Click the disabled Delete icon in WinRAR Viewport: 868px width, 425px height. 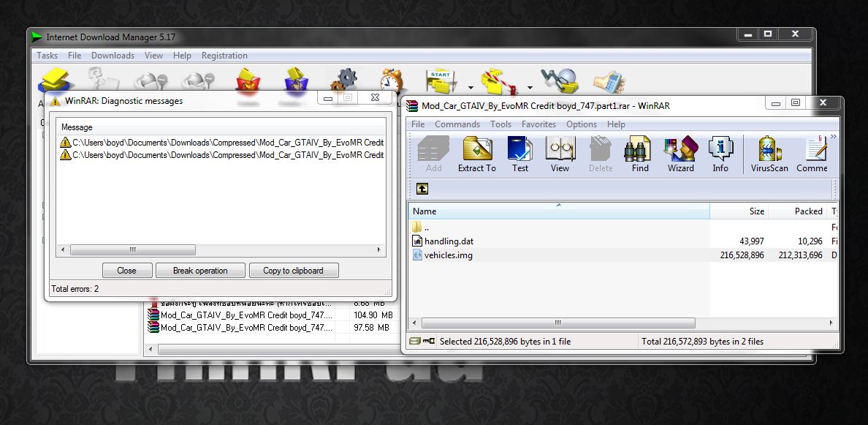click(x=601, y=154)
